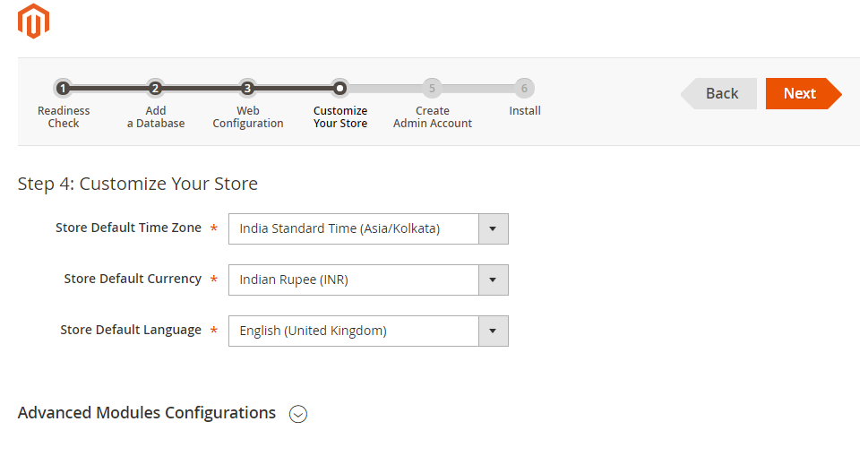Click the step 1 circle marker
This screenshot has width=868, height=456.
63,88
